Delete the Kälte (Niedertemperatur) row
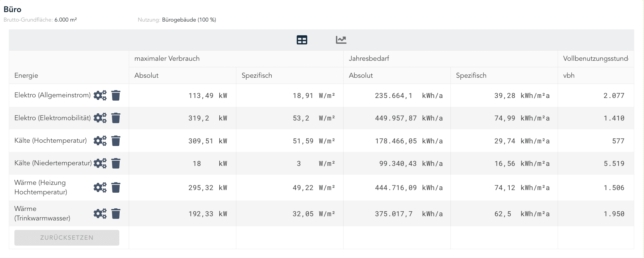 point(116,163)
